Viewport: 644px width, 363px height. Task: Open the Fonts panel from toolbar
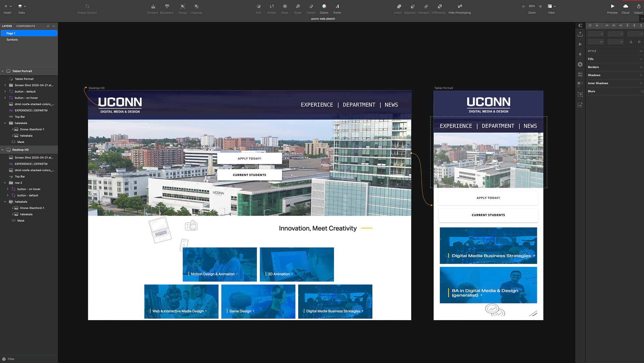[x=337, y=6]
